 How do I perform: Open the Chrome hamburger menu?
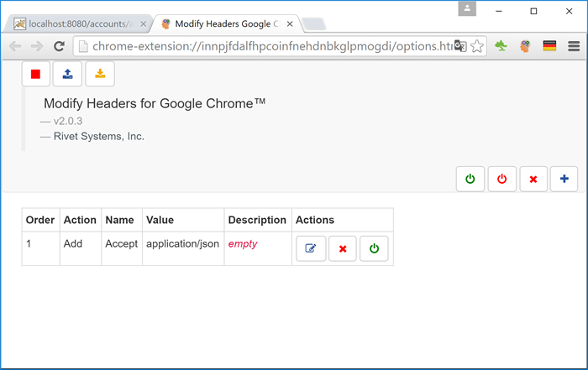(x=574, y=46)
